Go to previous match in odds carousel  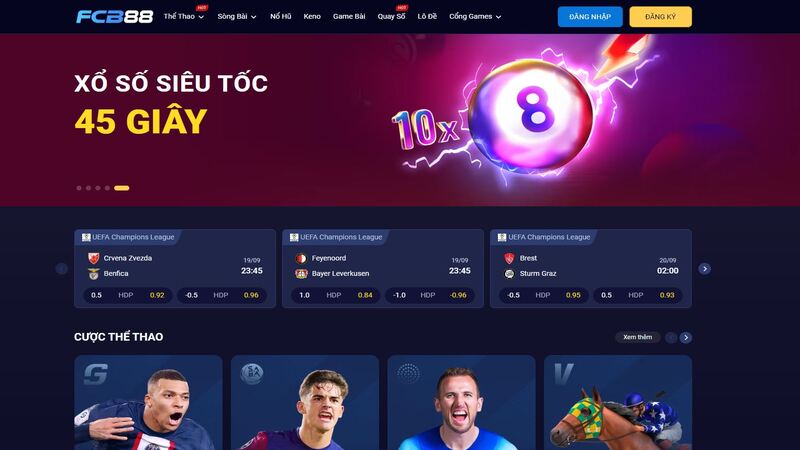(x=61, y=268)
